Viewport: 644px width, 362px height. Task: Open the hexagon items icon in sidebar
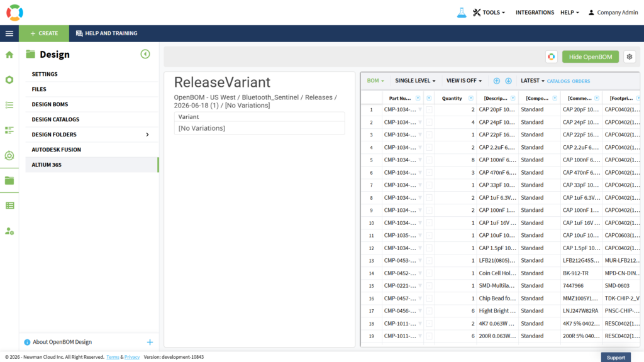click(9, 80)
